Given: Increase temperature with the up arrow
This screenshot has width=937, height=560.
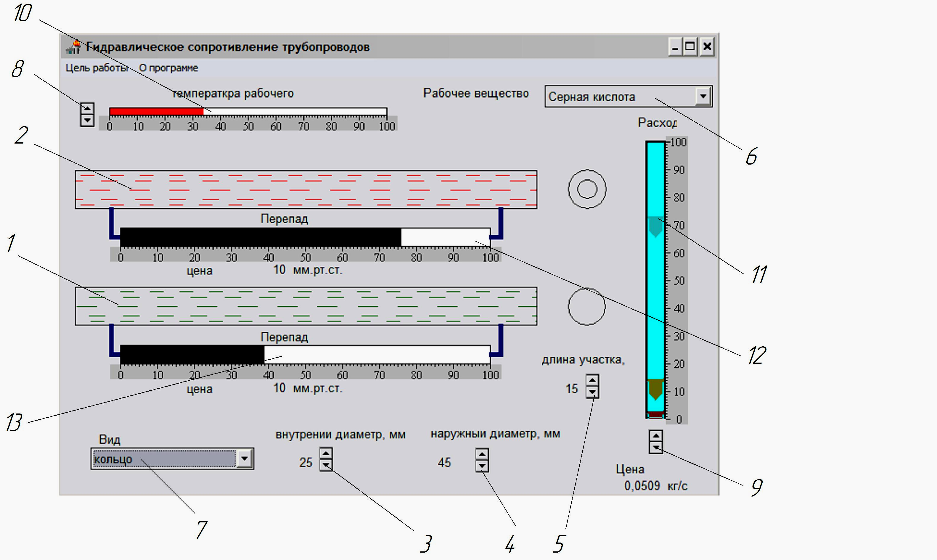Looking at the screenshot, I should pyautogui.click(x=87, y=109).
